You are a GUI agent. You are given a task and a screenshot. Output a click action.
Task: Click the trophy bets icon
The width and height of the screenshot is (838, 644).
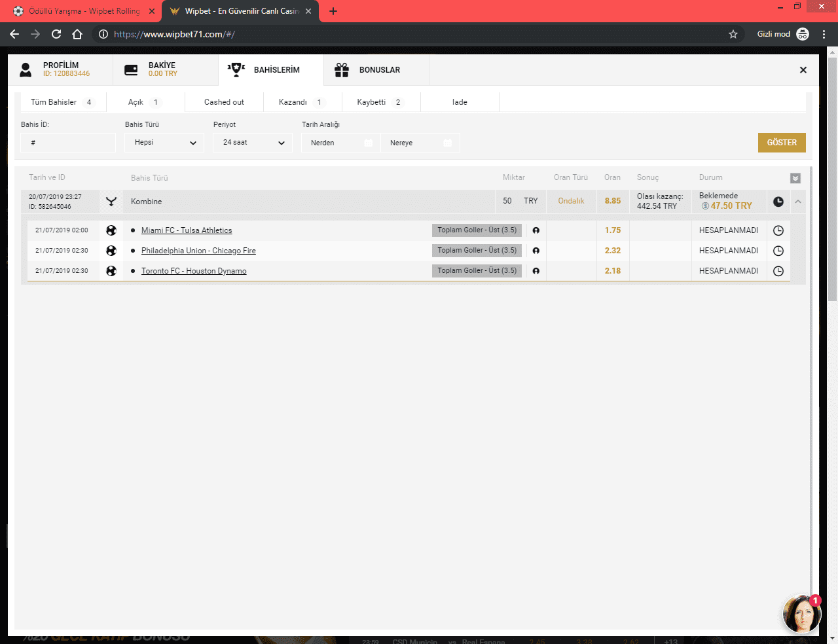(x=236, y=69)
